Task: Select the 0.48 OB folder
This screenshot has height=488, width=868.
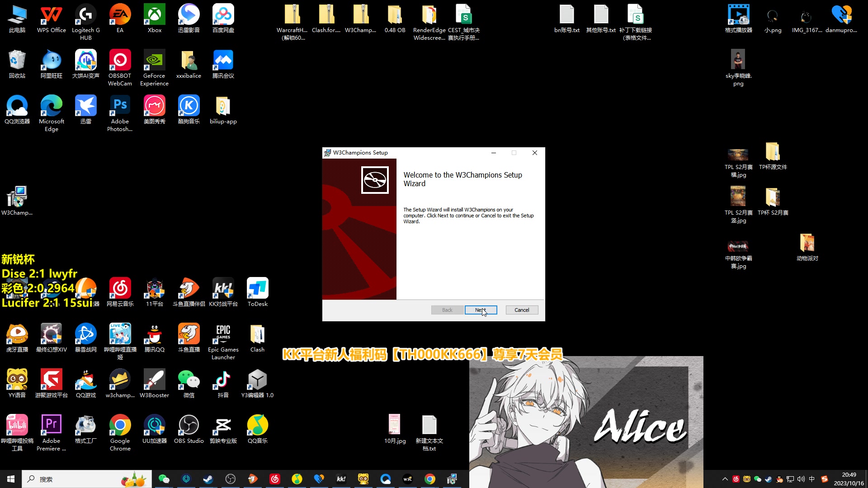Action: 395,19
